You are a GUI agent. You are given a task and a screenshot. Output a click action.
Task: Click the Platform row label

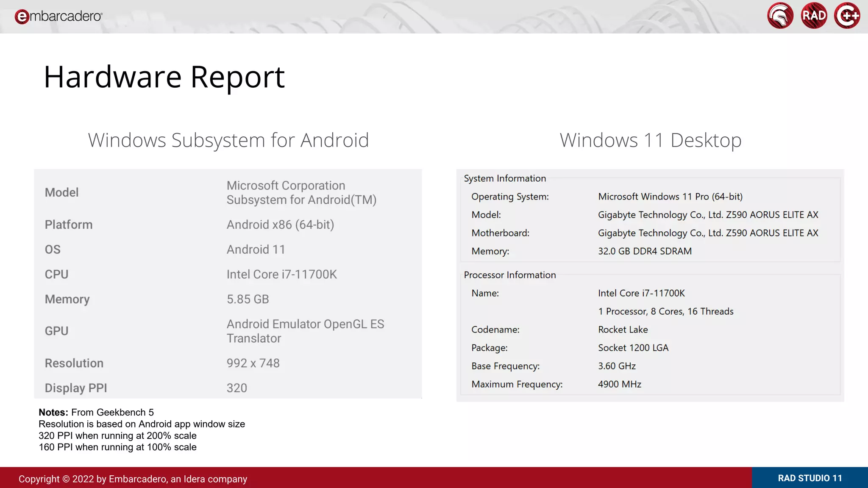tap(69, 225)
